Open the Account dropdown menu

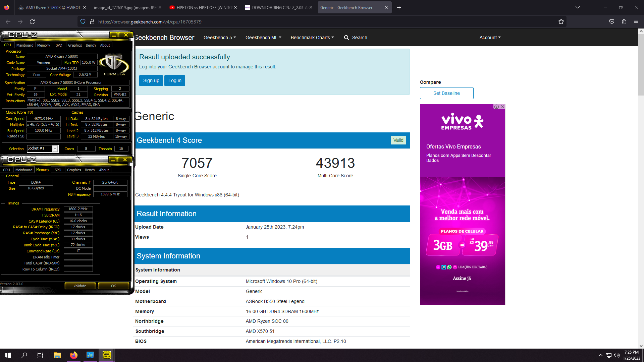point(490,38)
